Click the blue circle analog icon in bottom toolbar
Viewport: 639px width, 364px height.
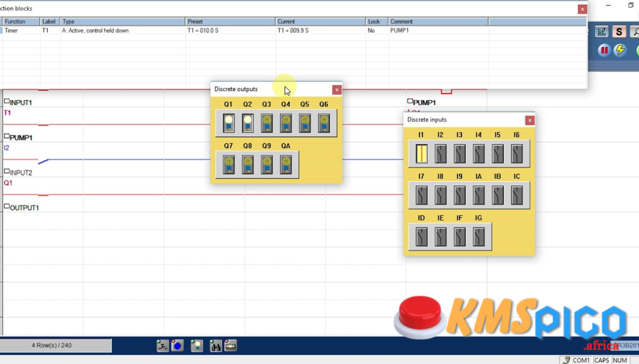177,346
